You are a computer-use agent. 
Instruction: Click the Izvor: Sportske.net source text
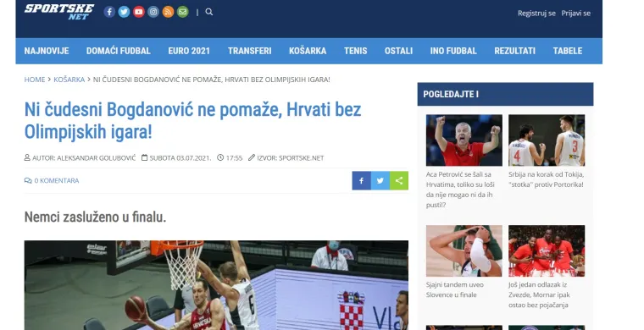(x=291, y=158)
